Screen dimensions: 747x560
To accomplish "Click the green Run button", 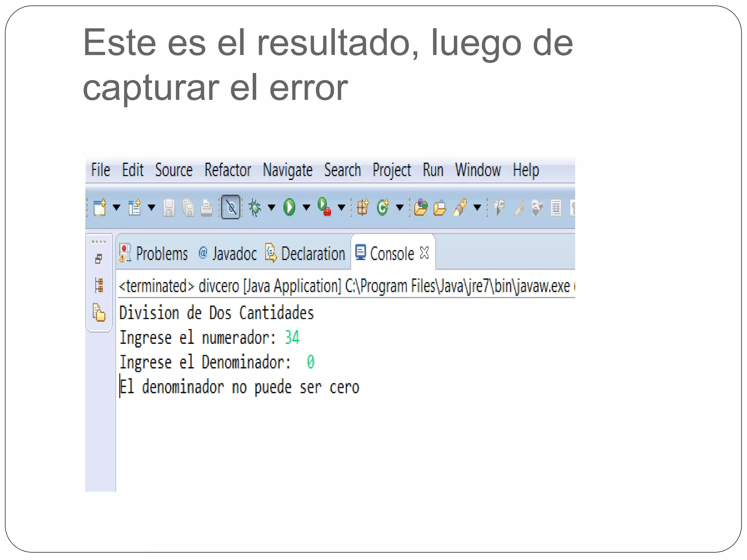I will [290, 207].
